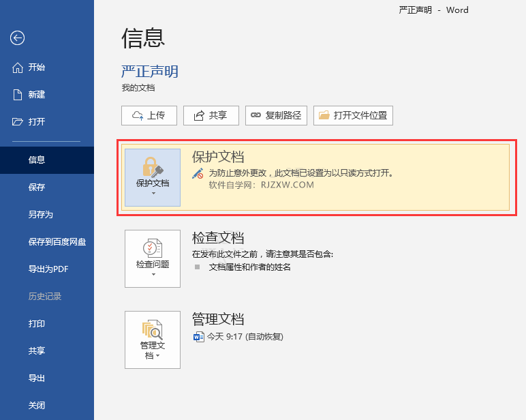Image resolution: width=526 pixels, height=420 pixels.
Task: Click the Word file icon beside 今天 9:17
Action: (x=198, y=336)
